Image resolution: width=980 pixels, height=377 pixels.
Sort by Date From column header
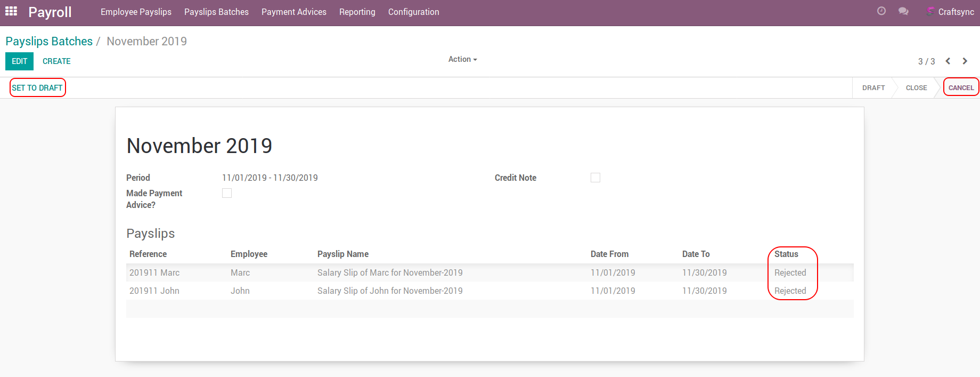click(609, 254)
